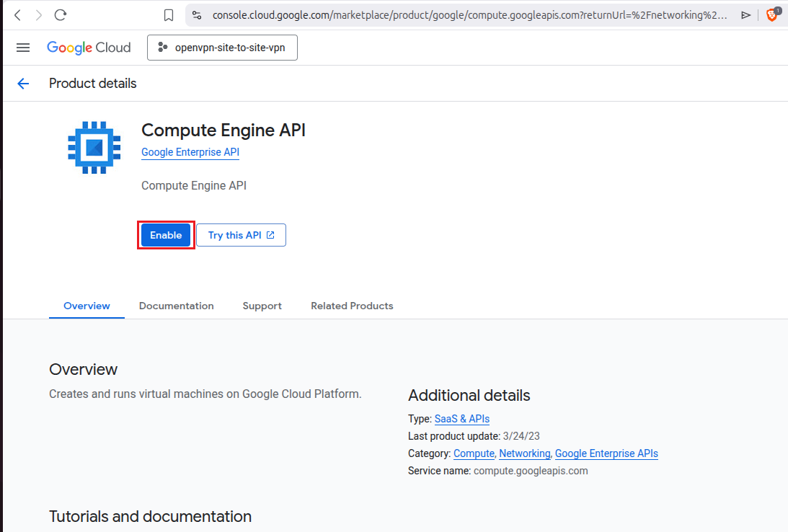Viewport: 788px width, 532px height.
Task: Click the browser forward arrow
Action: [39, 15]
